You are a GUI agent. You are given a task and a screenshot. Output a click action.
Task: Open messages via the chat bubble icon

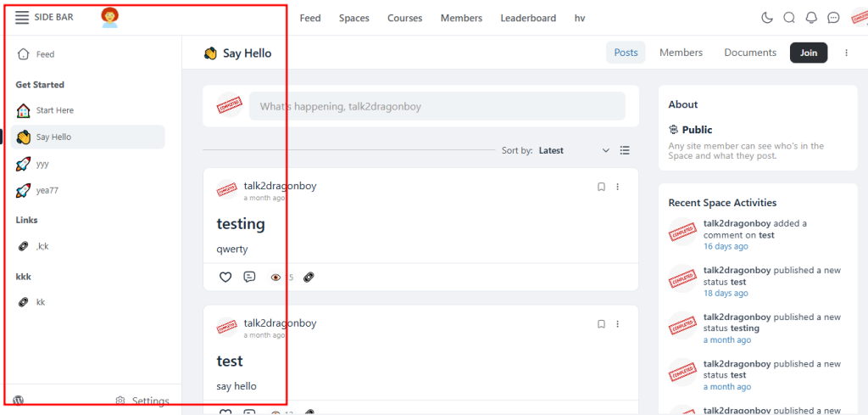click(x=833, y=18)
